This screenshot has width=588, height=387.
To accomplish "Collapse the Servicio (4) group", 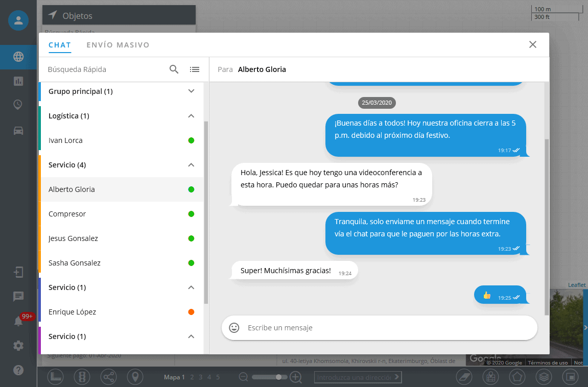I will pyautogui.click(x=191, y=165).
